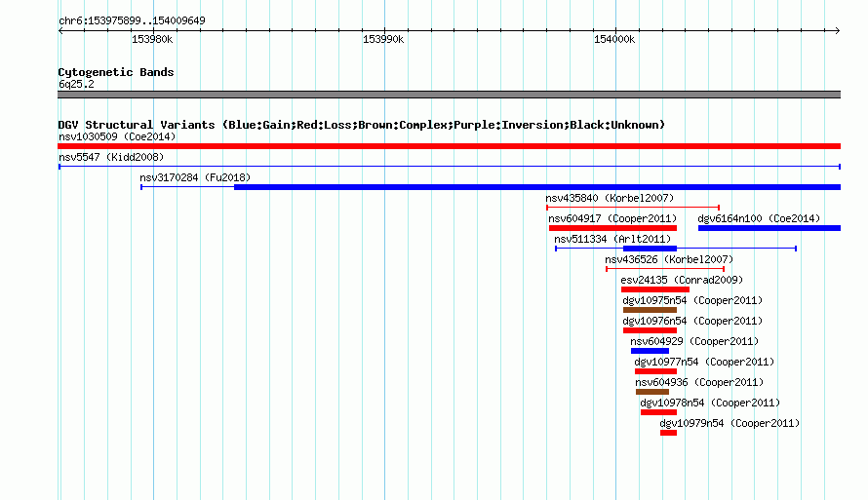Image resolution: width=868 pixels, height=500 pixels.
Task: Select the thick blue nsv511334 bar segment
Action: click(650, 249)
